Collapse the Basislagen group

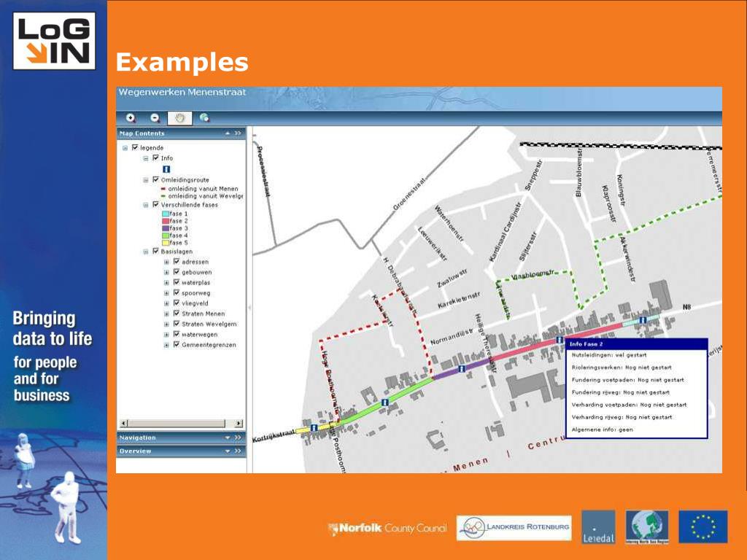[x=146, y=252]
